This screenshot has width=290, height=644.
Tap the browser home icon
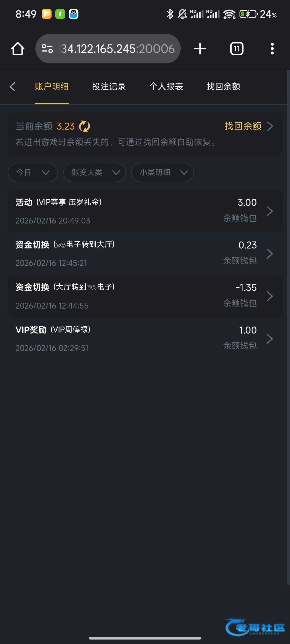18,49
